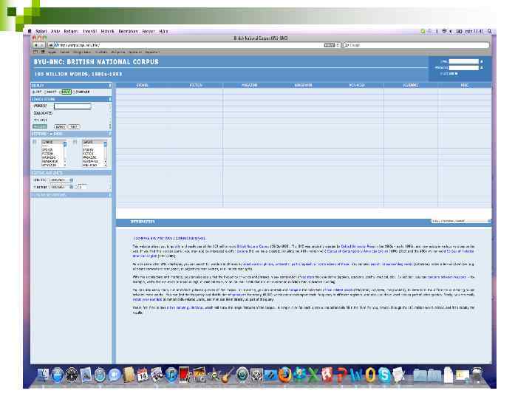Click the help icon on DISPLAY header
Viewport: 532px width, 399px height.
[109, 86]
